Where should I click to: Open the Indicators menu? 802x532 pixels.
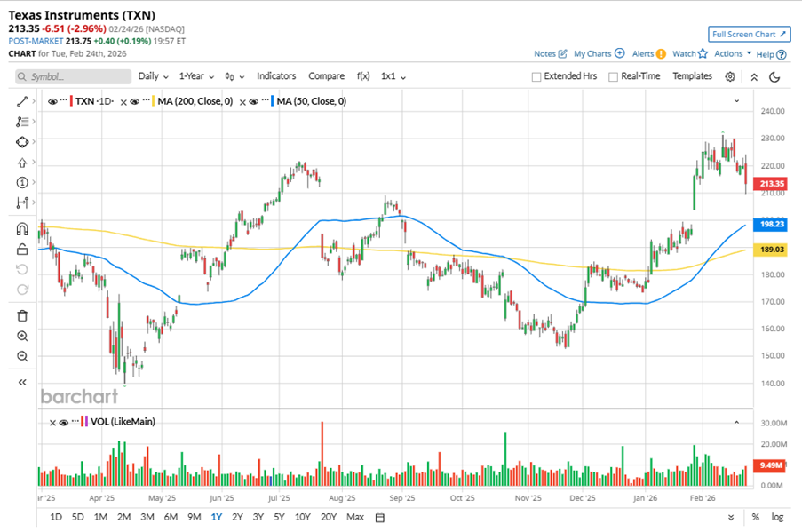276,76
